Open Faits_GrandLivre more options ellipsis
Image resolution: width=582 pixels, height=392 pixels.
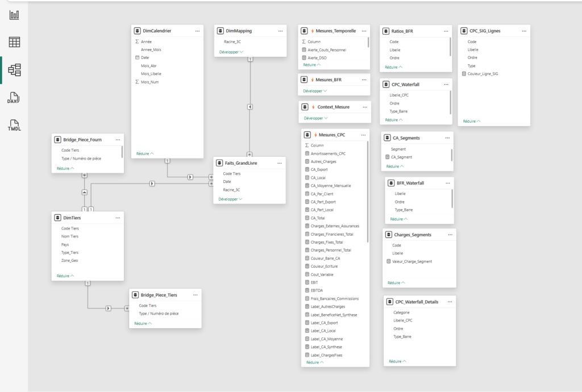(280, 163)
